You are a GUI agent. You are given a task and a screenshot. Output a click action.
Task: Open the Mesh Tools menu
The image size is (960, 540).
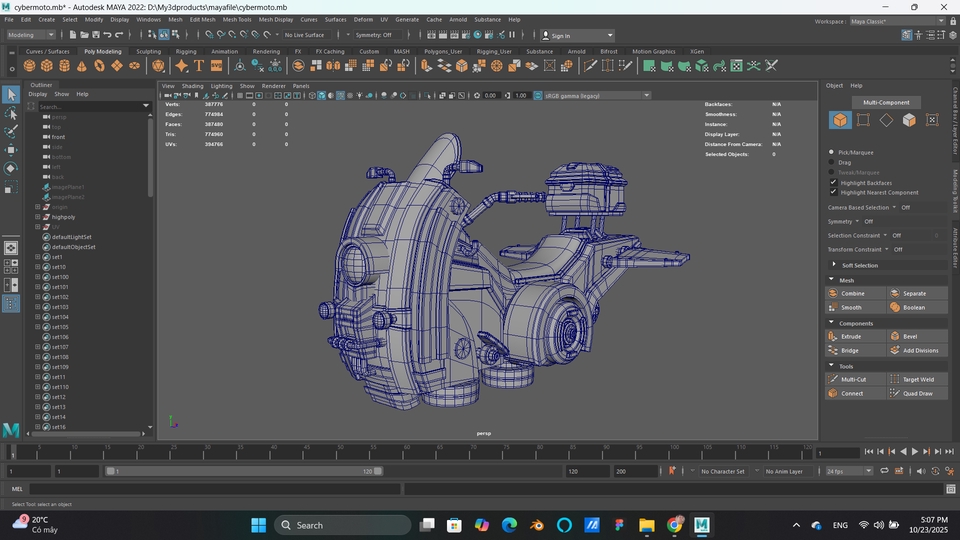(237, 20)
